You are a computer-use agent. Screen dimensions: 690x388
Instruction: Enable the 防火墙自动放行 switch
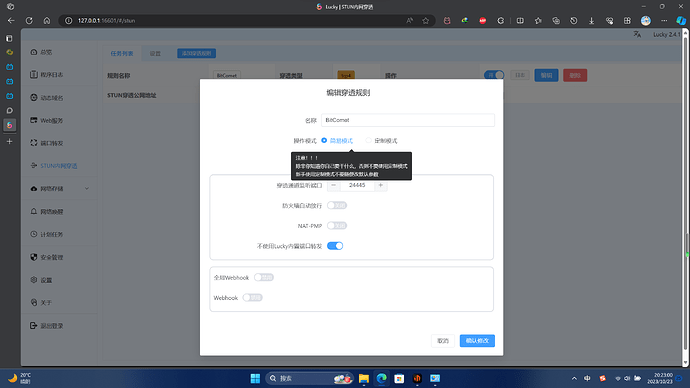coord(337,205)
